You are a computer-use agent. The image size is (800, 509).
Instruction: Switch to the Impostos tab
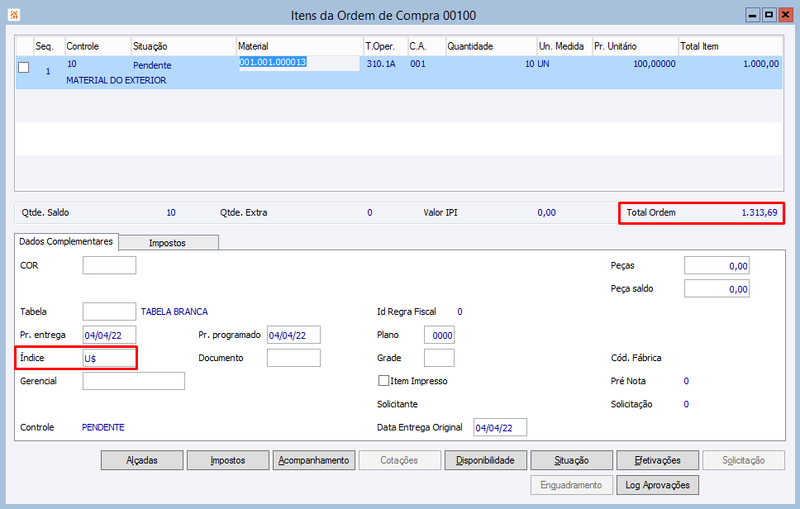pos(168,243)
